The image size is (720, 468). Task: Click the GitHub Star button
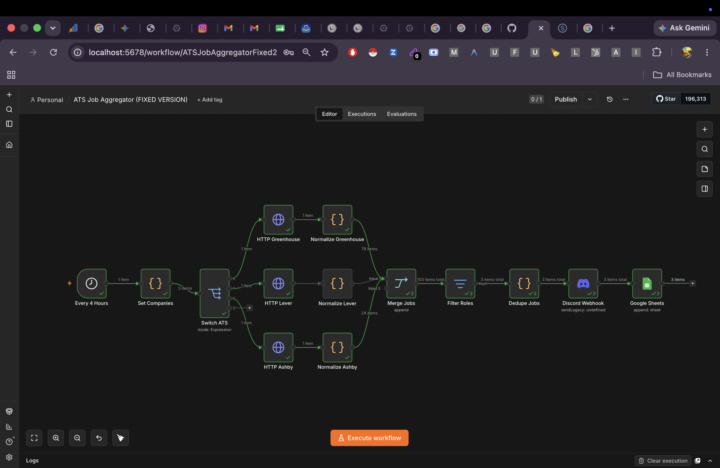[666, 99]
